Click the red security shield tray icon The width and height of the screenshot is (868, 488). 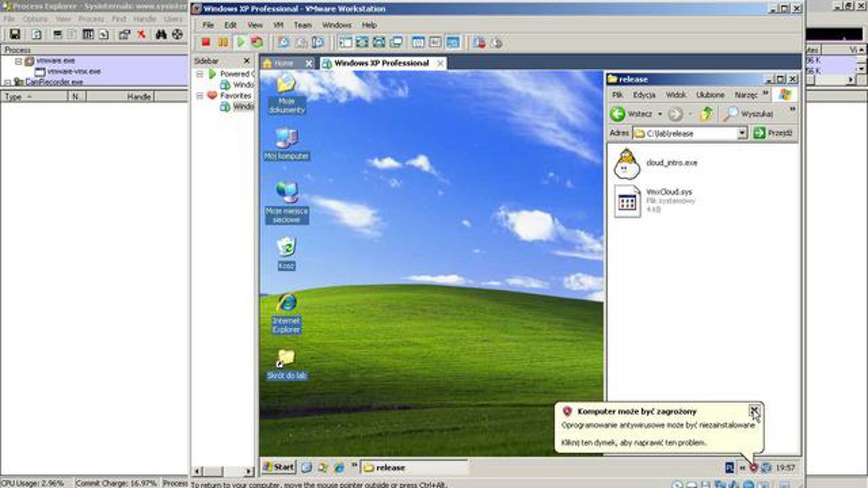pos(753,468)
